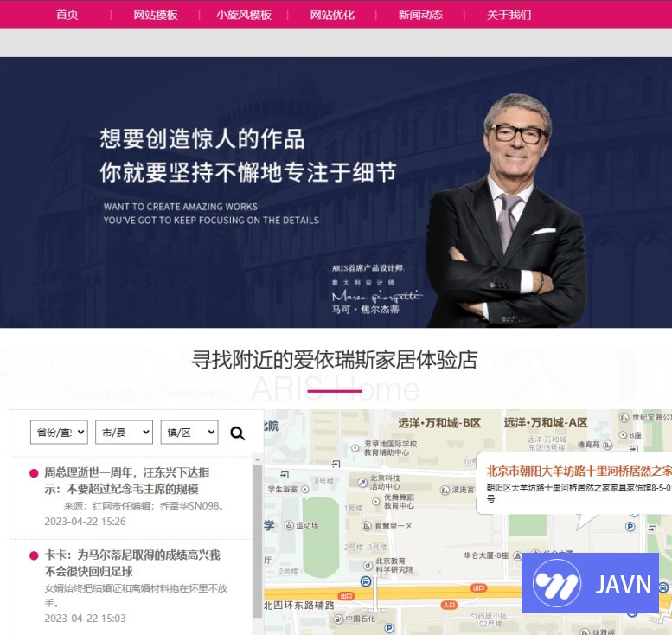Open the 市/县 city dropdown
This screenshot has width=672, height=635.
[x=124, y=433]
